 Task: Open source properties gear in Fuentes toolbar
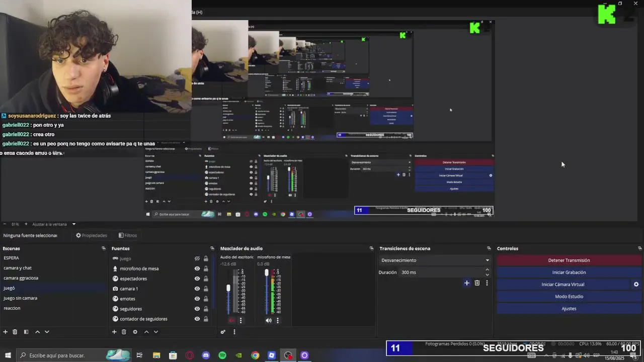pyautogui.click(x=135, y=332)
